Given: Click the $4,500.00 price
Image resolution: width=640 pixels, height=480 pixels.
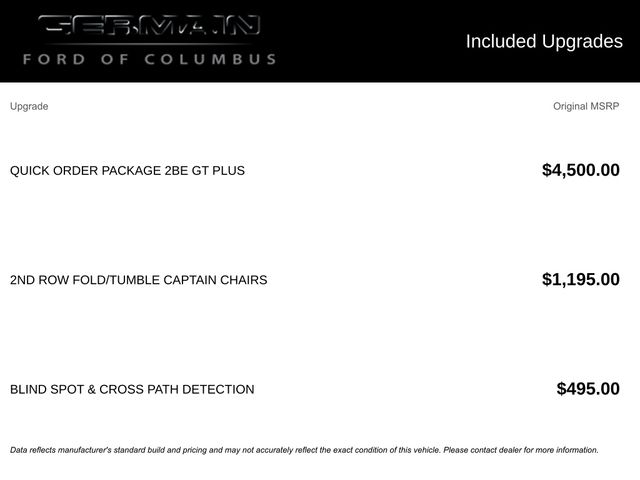Looking at the screenshot, I should (581, 170).
